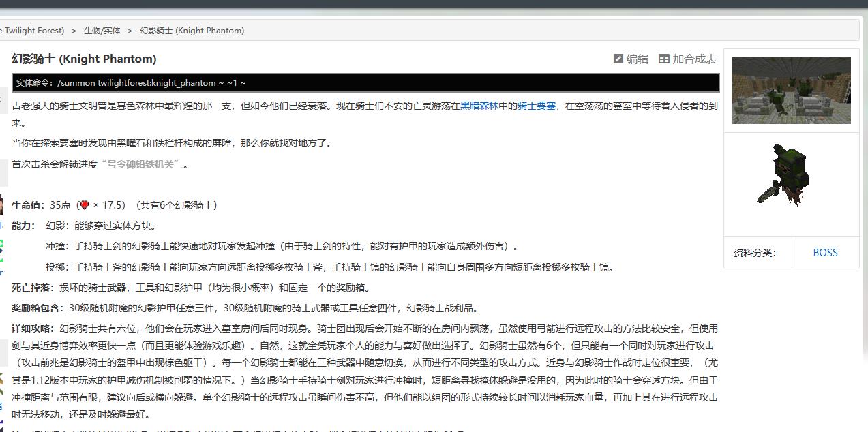Select 幻影骑士 (Knight Phantom) breadcrumb item
Screen dimensions: 868x432
192,31
